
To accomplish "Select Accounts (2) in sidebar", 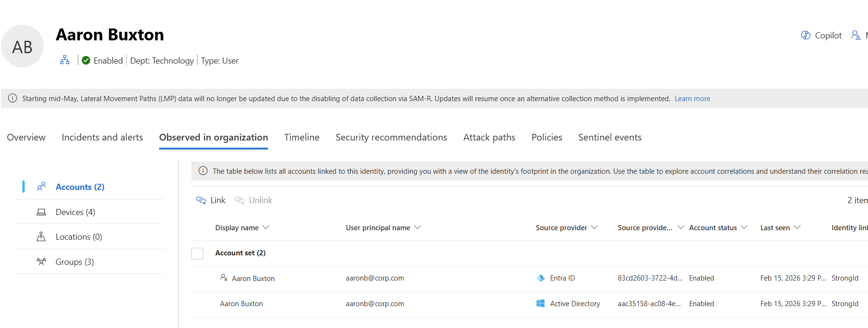I will coord(80,187).
